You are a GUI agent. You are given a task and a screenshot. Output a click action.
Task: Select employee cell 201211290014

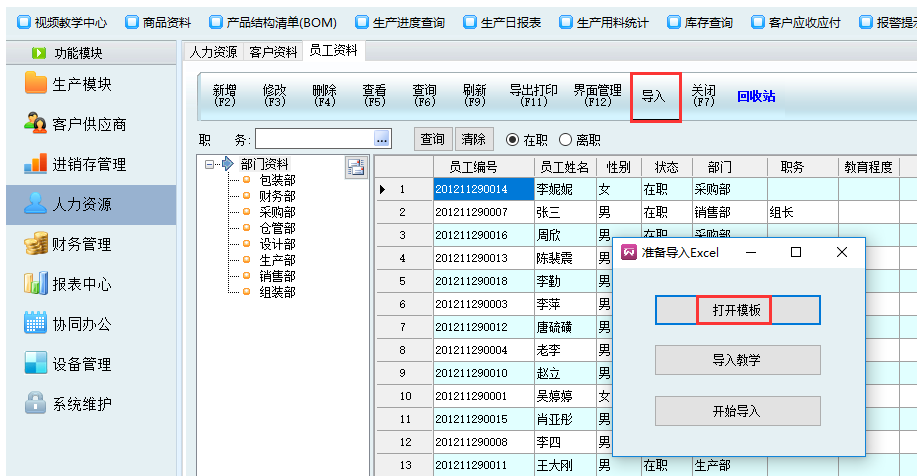pos(484,189)
